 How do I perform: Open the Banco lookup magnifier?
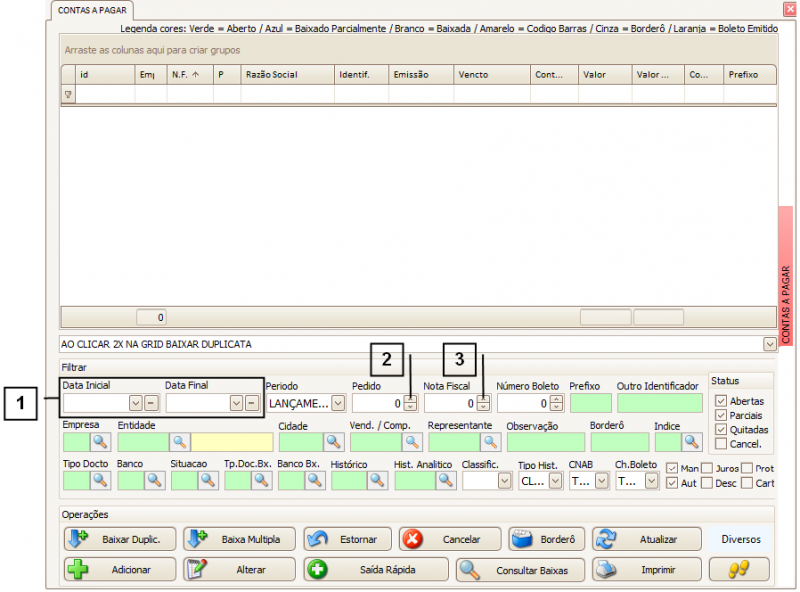pyautogui.click(x=154, y=480)
